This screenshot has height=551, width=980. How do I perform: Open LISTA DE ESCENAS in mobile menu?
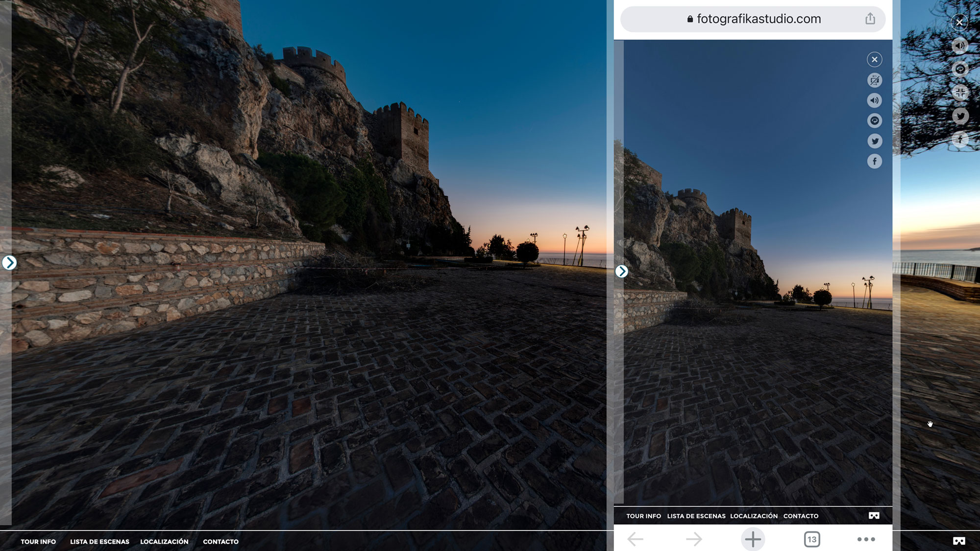696,516
